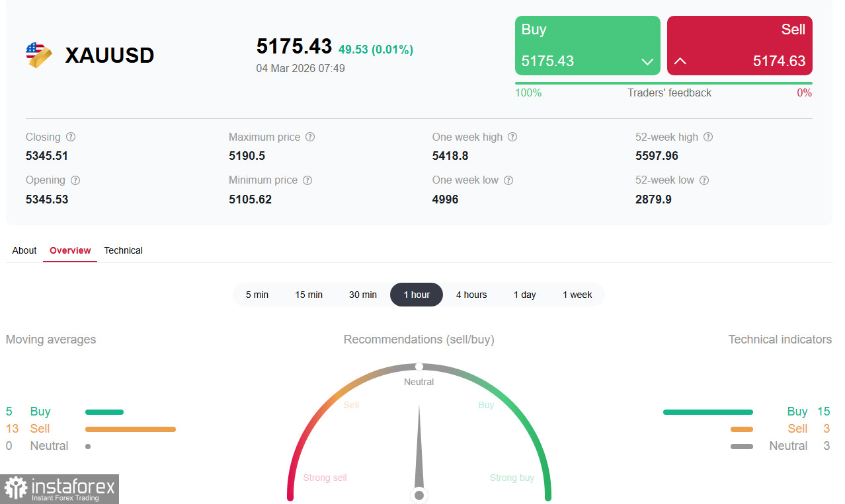Open info icon beside Maximum price

(310, 137)
